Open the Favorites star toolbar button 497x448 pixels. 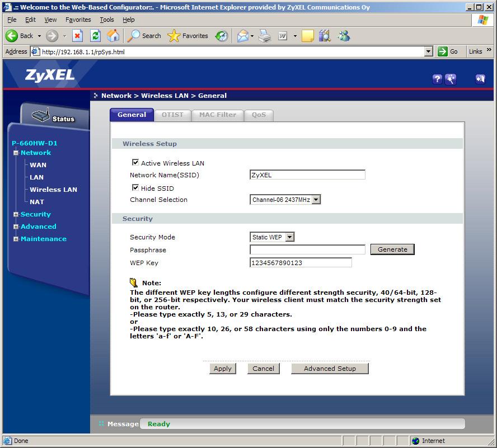pos(187,36)
